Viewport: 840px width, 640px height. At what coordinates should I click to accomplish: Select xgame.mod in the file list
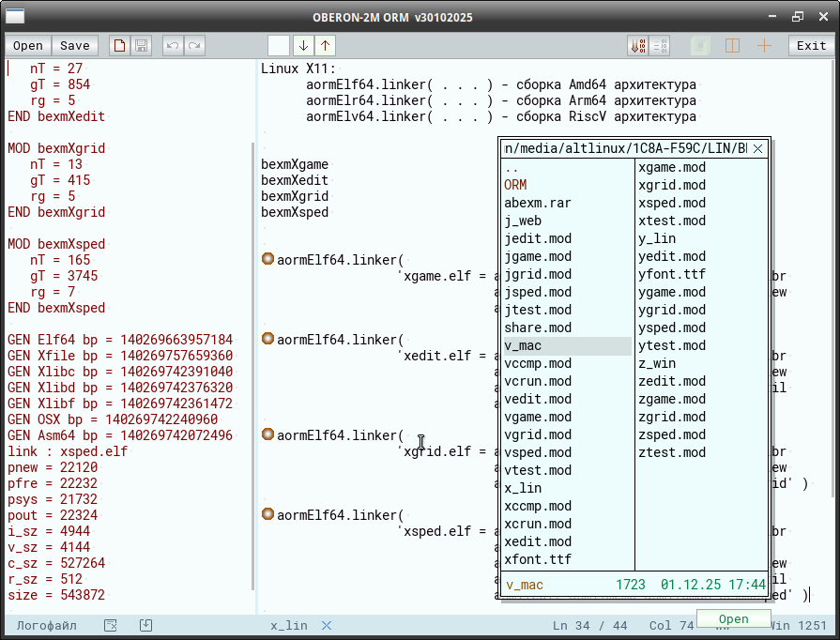click(672, 167)
